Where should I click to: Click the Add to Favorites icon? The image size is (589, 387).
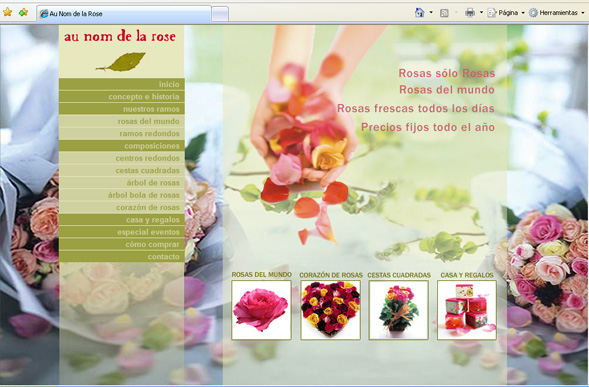click(x=23, y=12)
